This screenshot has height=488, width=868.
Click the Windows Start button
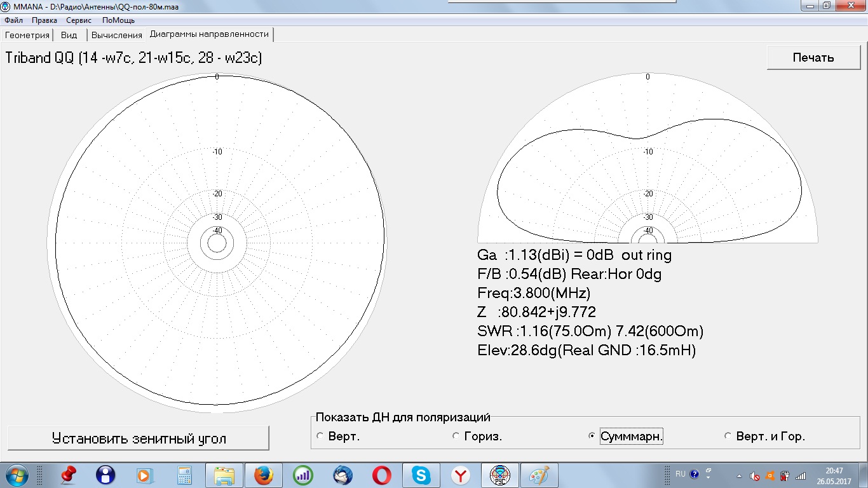pos(16,475)
